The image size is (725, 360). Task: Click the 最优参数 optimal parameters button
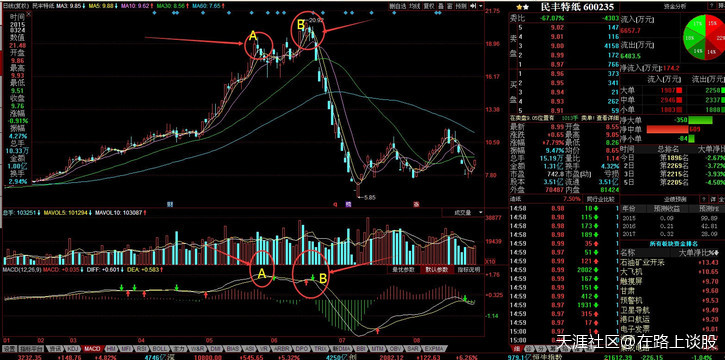pos(403,269)
